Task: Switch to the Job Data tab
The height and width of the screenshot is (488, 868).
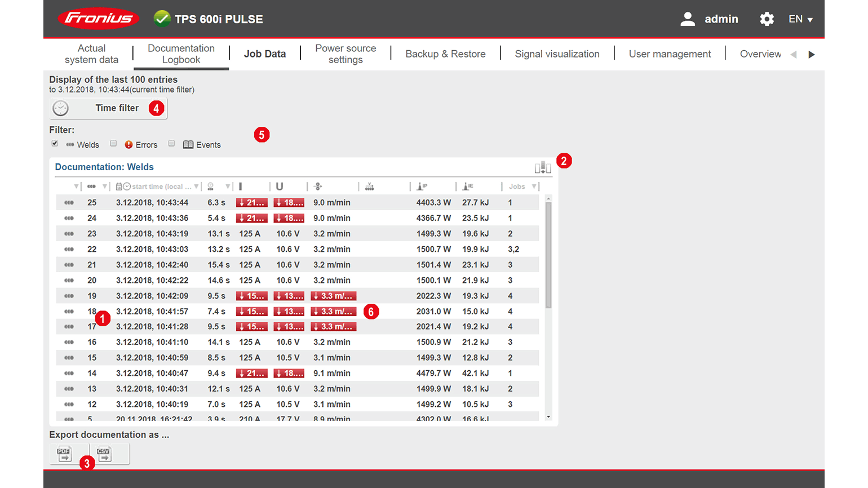Action: 264,54
